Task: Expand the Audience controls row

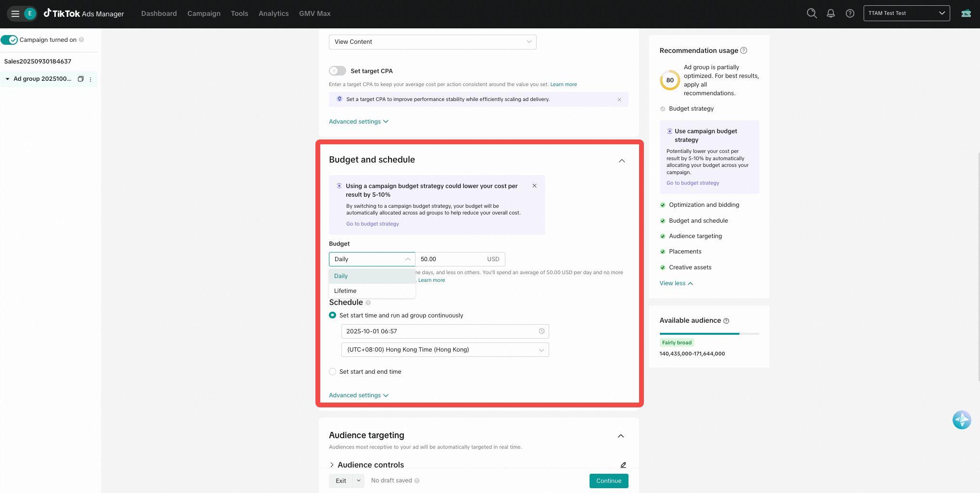Action: tap(332, 465)
